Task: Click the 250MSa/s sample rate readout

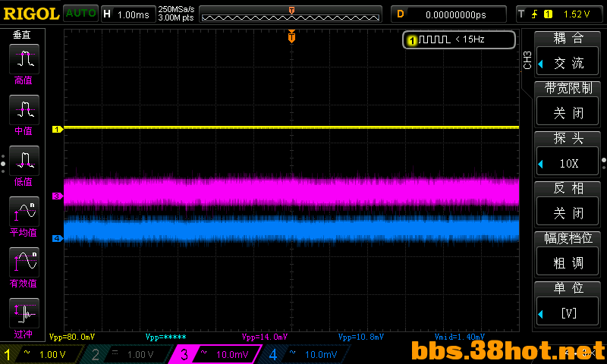Action: (x=176, y=9)
